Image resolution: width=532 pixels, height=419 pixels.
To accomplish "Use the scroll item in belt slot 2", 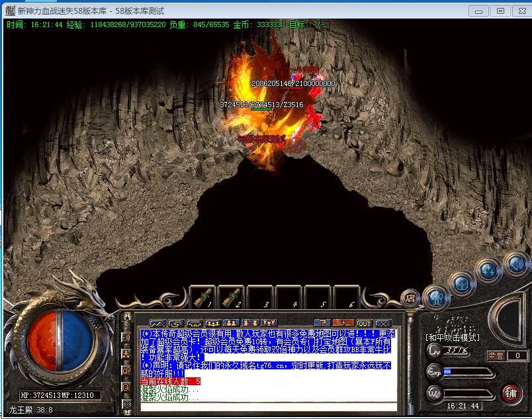I will point(231,298).
